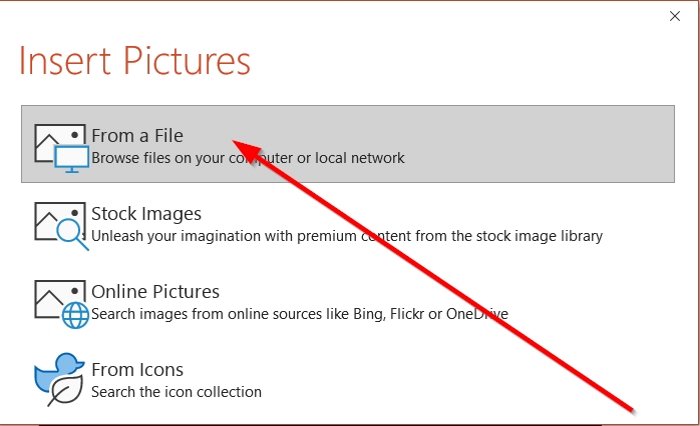Pick the From Icons option title
Image resolution: width=700 pixels, height=426 pixels.
[x=137, y=369]
